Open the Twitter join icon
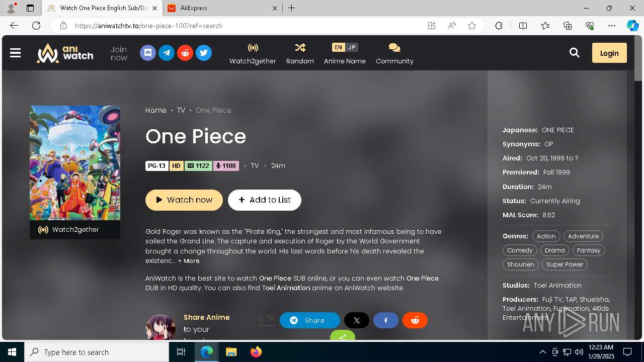644x362 pixels. [204, 53]
